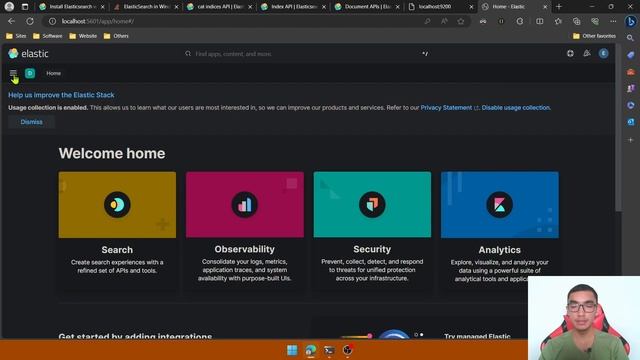Click the elastic logo

(28, 53)
